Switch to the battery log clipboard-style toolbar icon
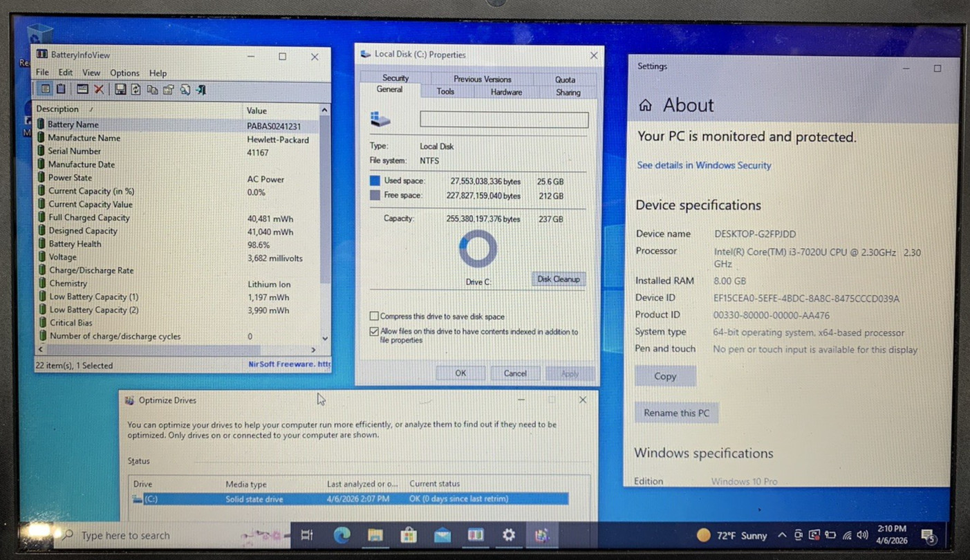 pyautogui.click(x=61, y=89)
